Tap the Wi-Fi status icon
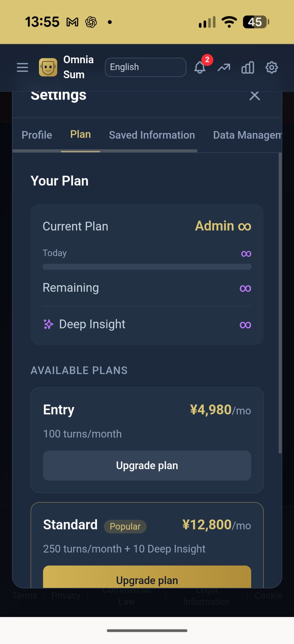The width and height of the screenshot is (294, 644). (229, 22)
